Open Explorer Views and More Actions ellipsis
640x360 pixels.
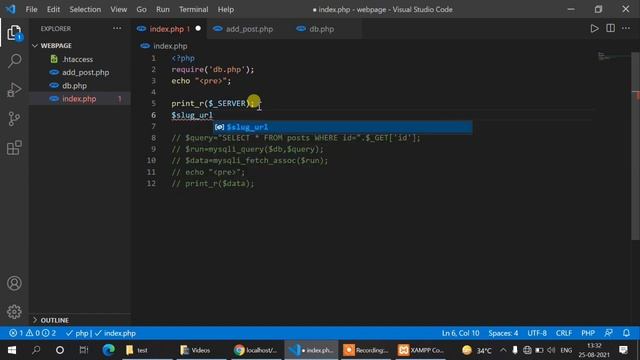(x=117, y=29)
